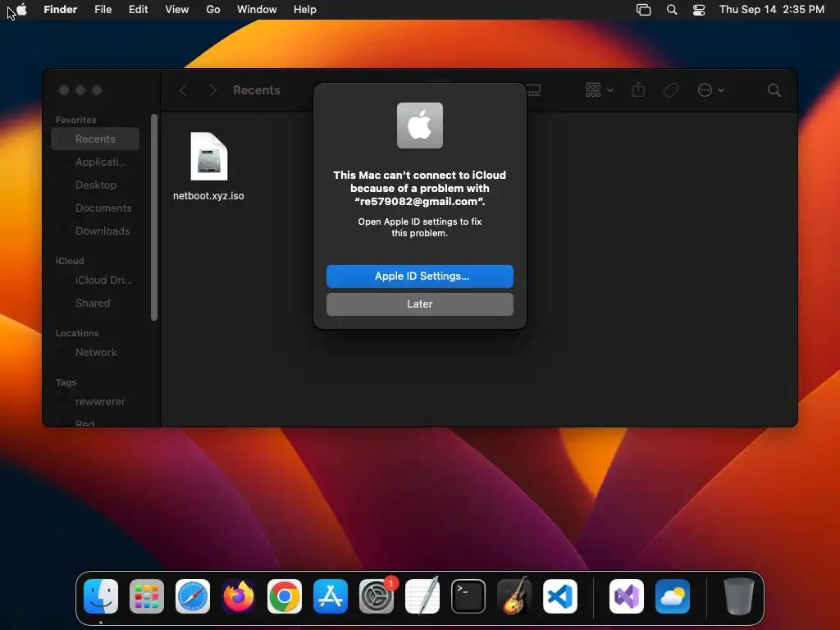Launch GarageBand from the Dock
Screen dimensions: 840x630
click(x=514, y=596)
